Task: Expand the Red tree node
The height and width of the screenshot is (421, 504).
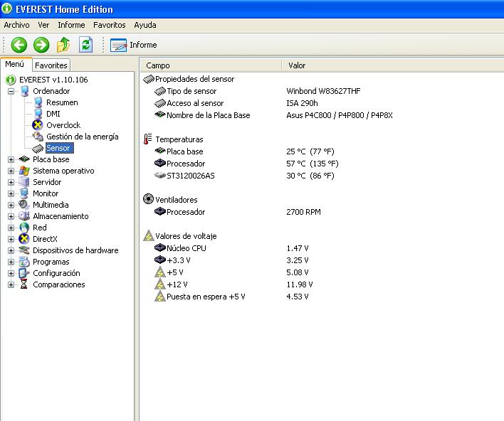Action: point(11,228)
